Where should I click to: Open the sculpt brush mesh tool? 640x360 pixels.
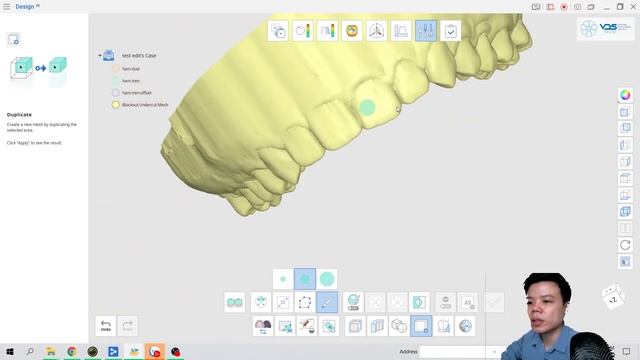[x=307, y=326]
